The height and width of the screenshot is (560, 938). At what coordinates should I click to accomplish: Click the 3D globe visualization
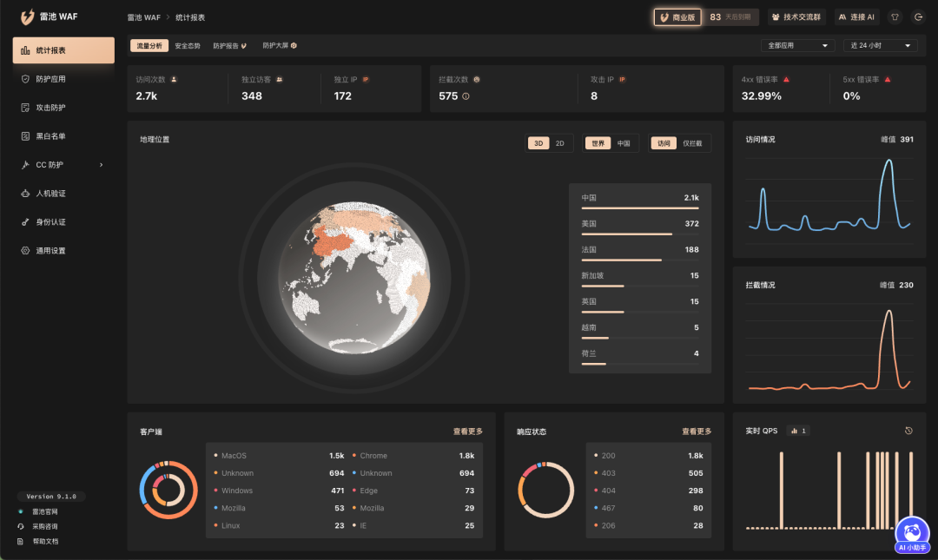[354, 277]
